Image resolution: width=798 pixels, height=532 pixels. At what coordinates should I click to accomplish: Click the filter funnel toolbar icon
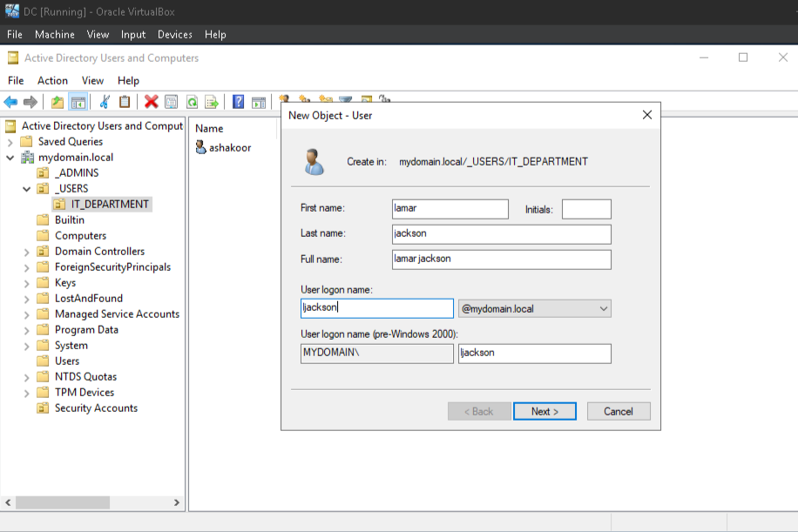coord(346,99)
